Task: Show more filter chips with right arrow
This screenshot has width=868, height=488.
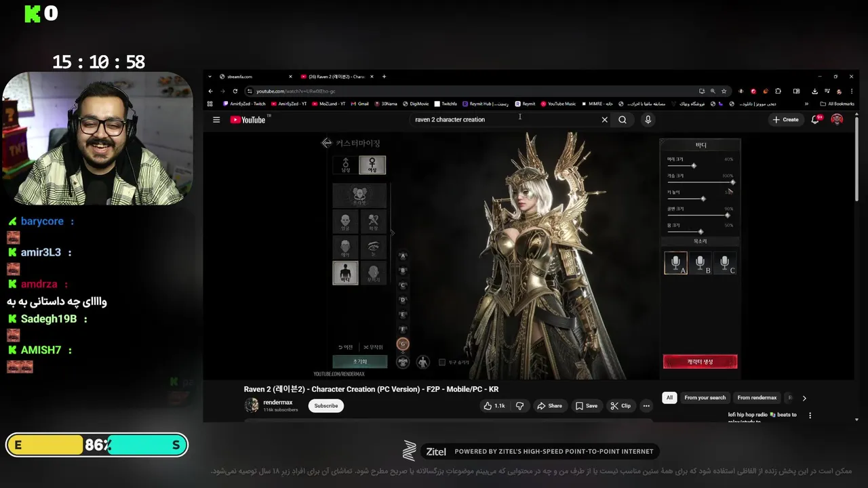Action: coord(804,398)
